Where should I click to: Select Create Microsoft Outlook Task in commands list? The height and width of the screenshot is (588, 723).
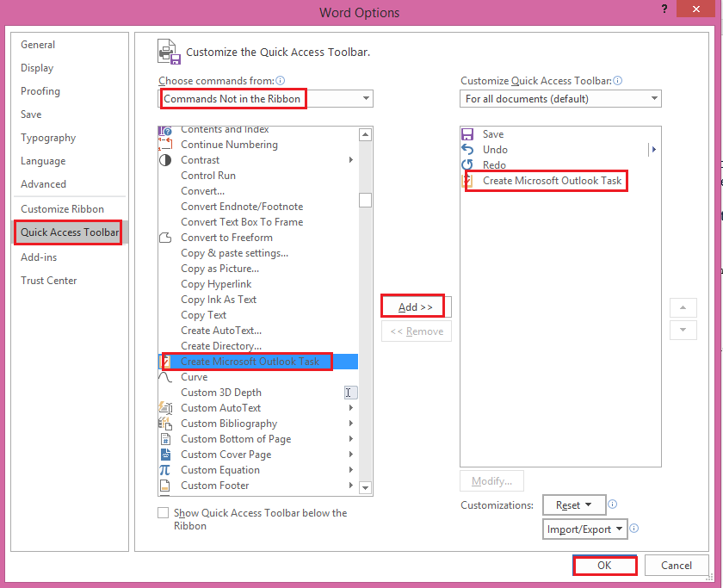[257, 362]
